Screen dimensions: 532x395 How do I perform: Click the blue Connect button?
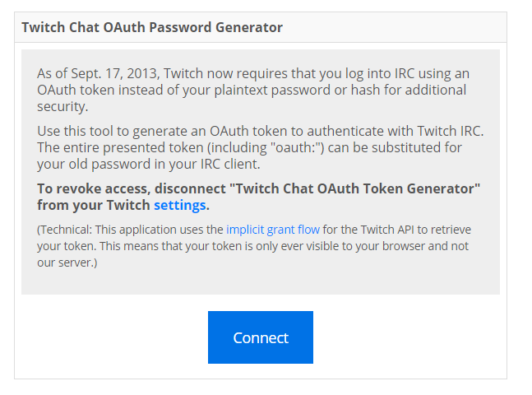pos(260,337)
